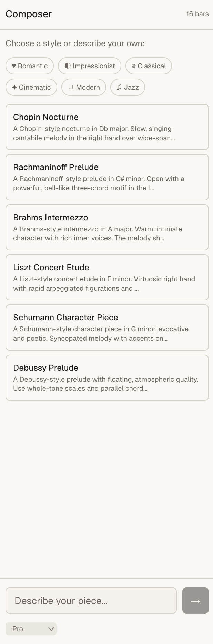Open the Pro model dropdown

[31, 628]
